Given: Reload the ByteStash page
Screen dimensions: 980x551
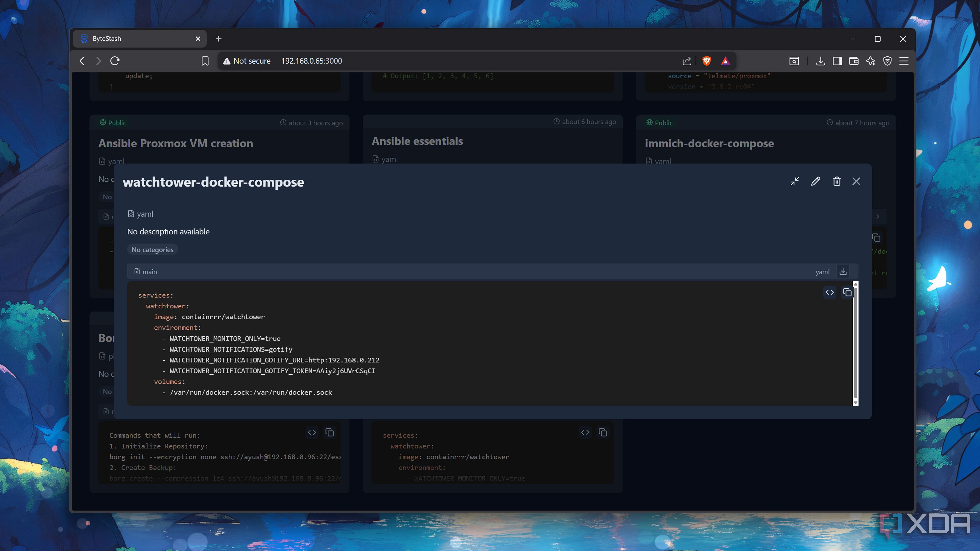Looking at the screenshot, I should pyautogui.click(x=115, y=61).
